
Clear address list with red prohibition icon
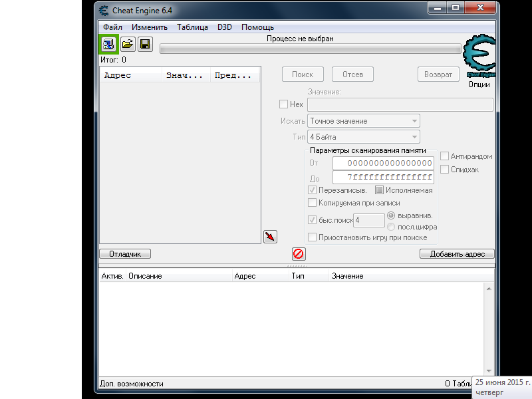[x=298, y=254]
